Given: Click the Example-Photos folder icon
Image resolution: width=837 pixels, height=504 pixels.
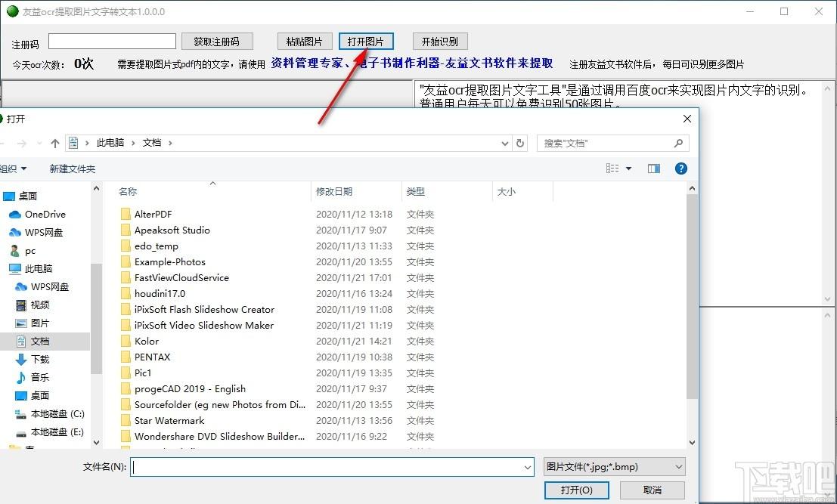Looking at the screenshot, I should [x=126, y=262].
